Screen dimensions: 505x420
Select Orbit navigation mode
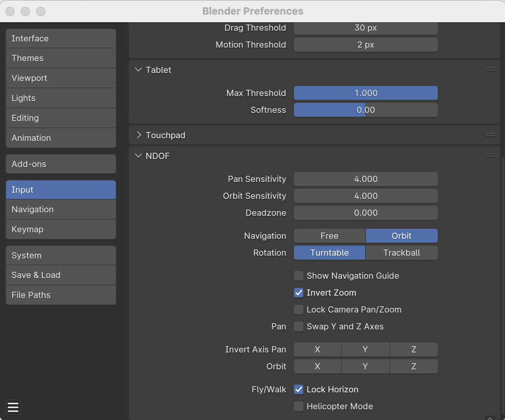402,236
